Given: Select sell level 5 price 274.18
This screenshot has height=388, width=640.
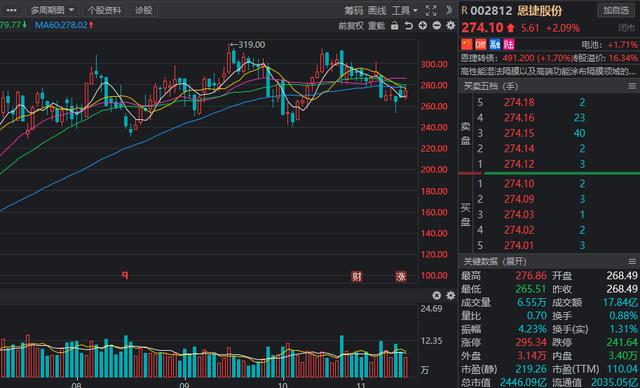Looking at the screenshot, I should click(519, 102).
